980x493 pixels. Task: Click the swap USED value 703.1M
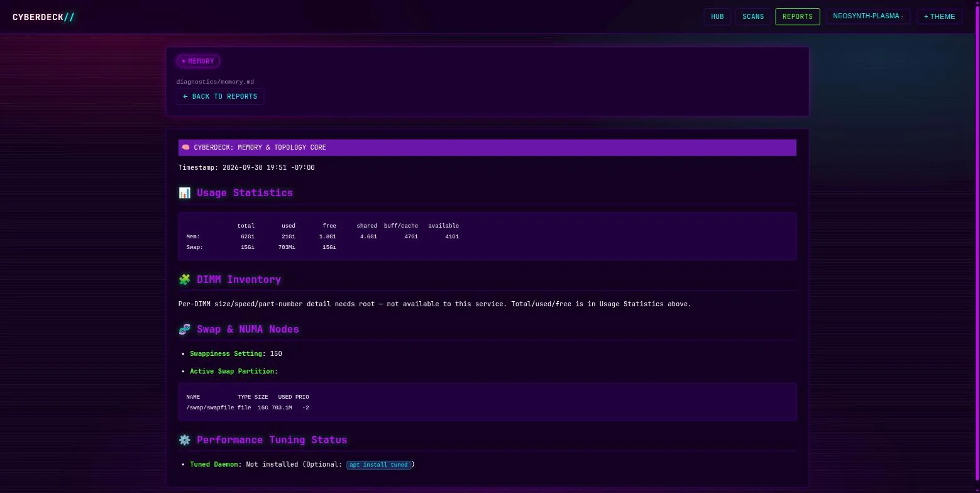point(282,407)
